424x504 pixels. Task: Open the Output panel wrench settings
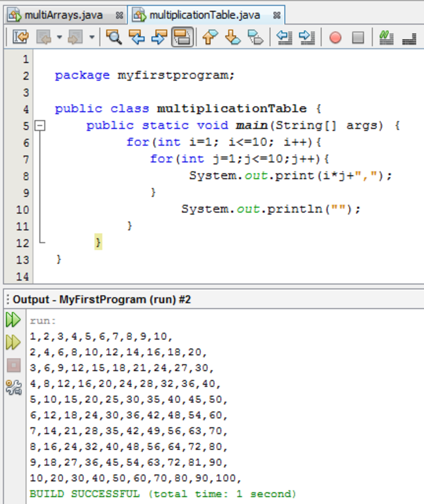13,387
